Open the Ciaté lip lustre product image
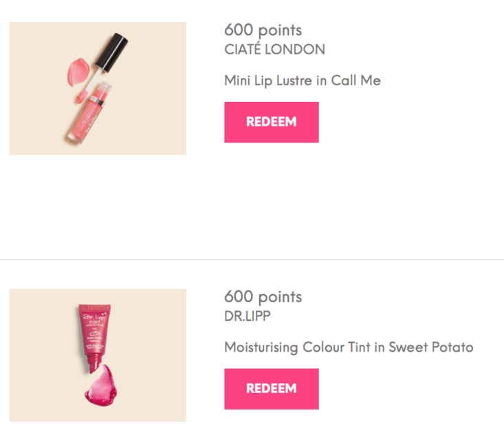The image size is (504, 446). pyautogui.click(x=98, y=89)
